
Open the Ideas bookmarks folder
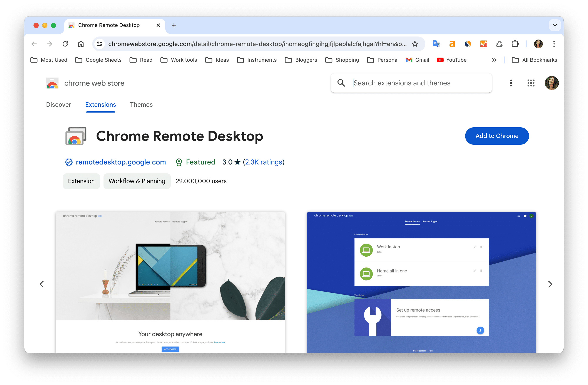click(x=217, y=60)
